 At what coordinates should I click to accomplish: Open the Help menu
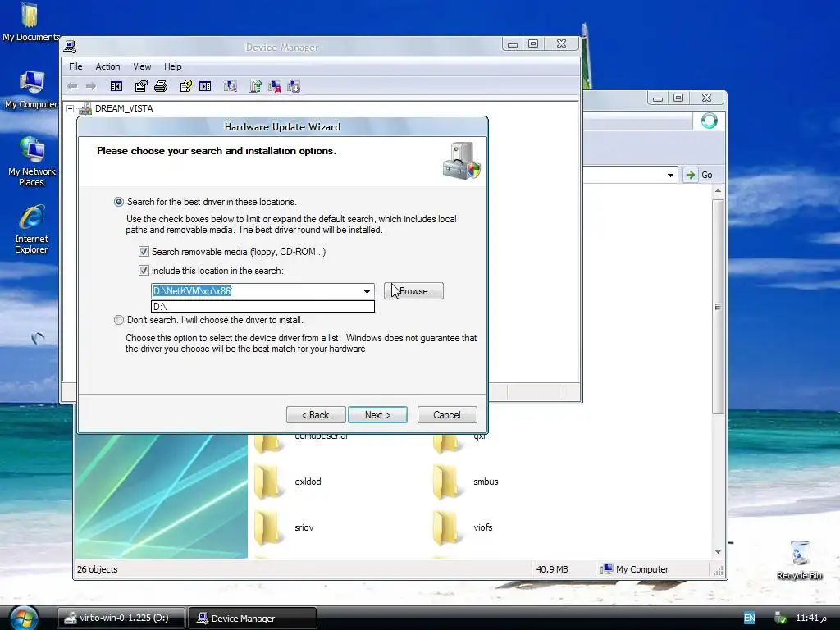click(x=172, y=66)
